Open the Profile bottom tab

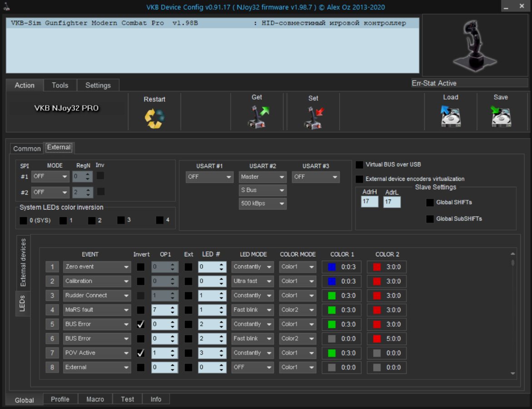point(60,399)
